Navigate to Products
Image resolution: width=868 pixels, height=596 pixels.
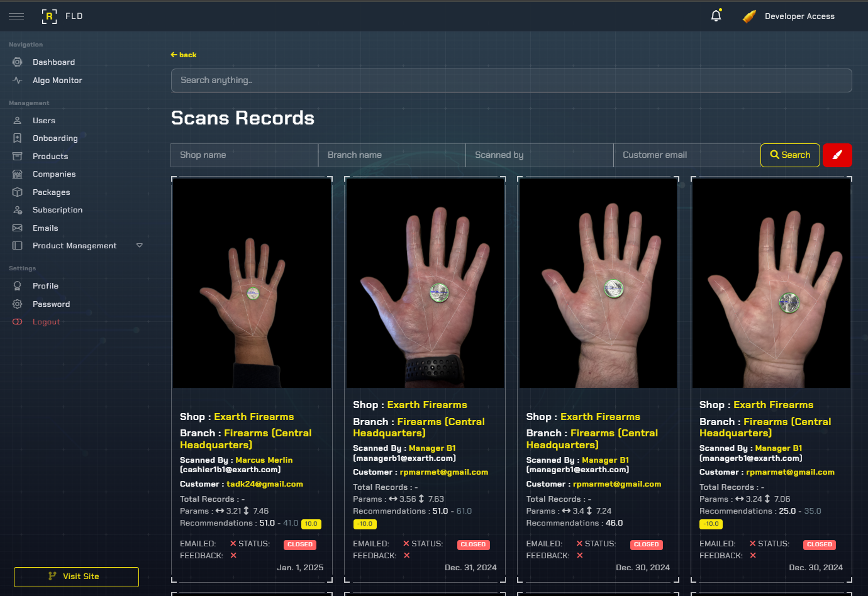click(x=50, y=157)
